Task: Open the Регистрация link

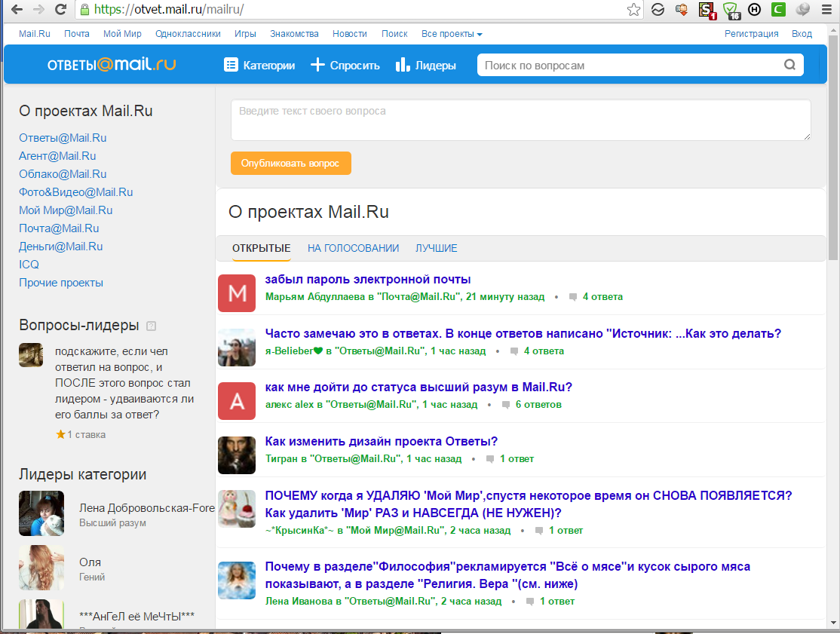Action: [x=751, y=34]
